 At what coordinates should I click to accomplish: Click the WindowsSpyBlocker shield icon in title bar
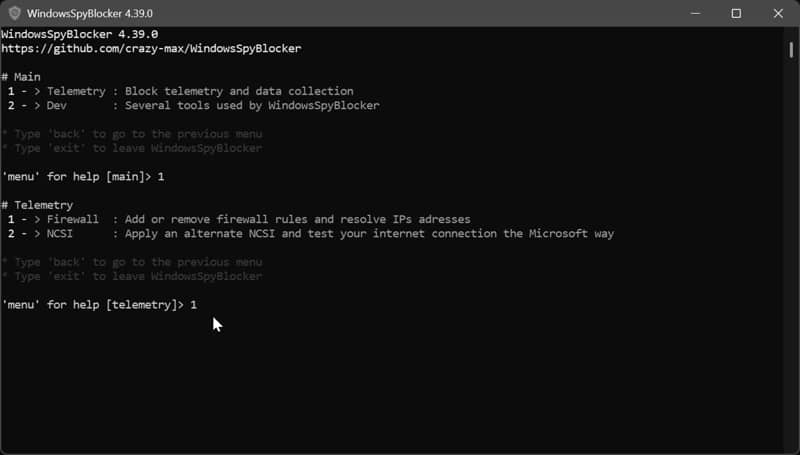(15, 14)
